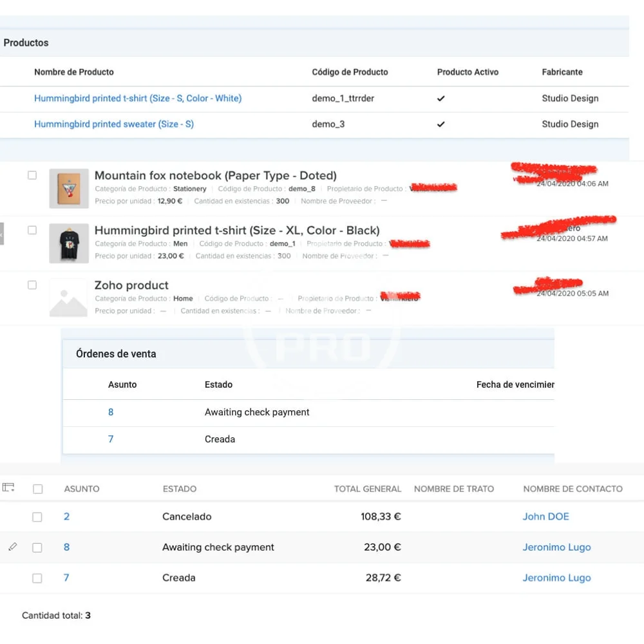
Task: Click the Código de Producto column header
Action: coord(350,72)
